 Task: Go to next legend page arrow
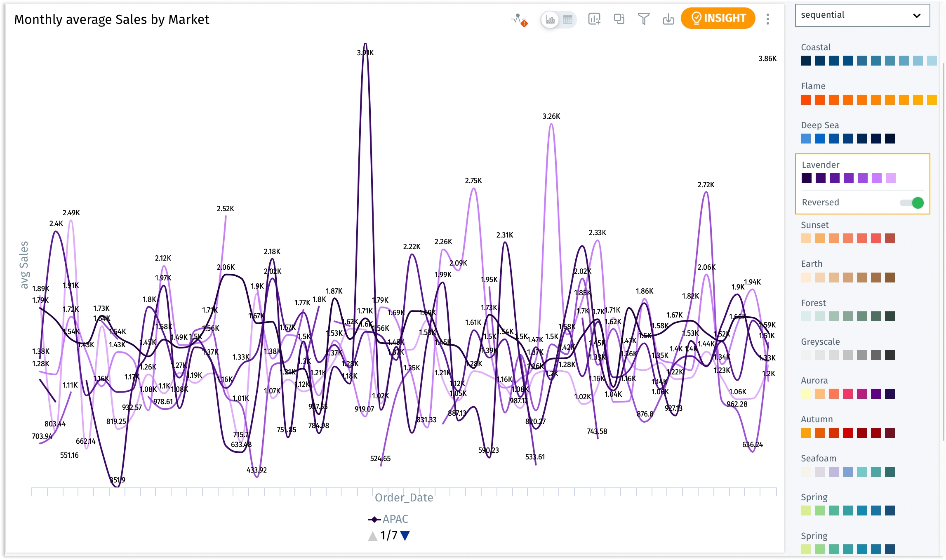coord(405,535)
